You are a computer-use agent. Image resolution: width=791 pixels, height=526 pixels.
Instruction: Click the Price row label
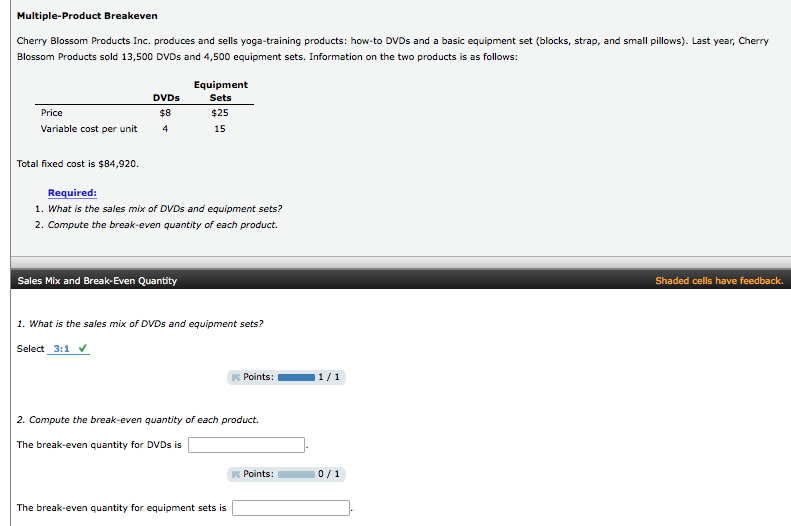pyautogui.click(x=51, y=113)
